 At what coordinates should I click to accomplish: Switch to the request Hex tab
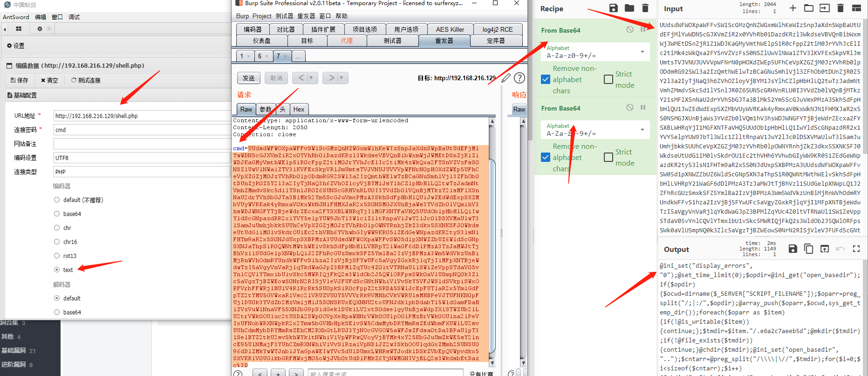299,109
